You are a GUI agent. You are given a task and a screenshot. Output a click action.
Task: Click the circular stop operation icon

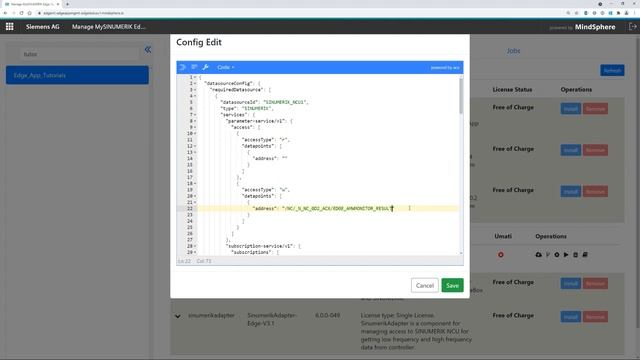point(557,255)
